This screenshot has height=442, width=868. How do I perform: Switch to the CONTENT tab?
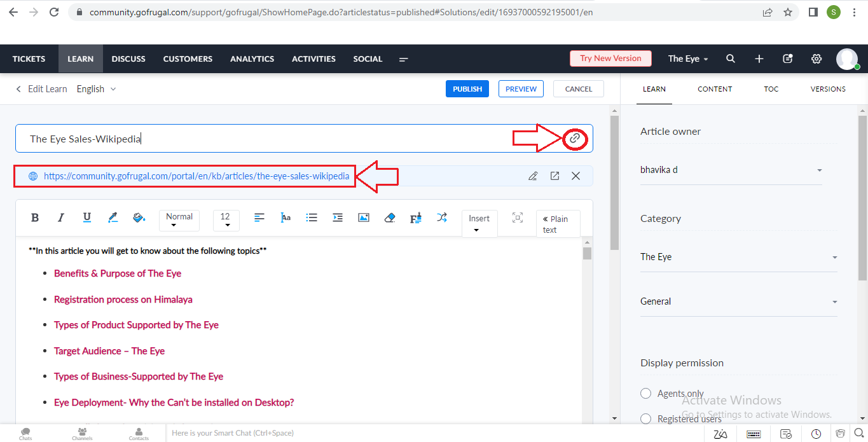pos(715,89)
